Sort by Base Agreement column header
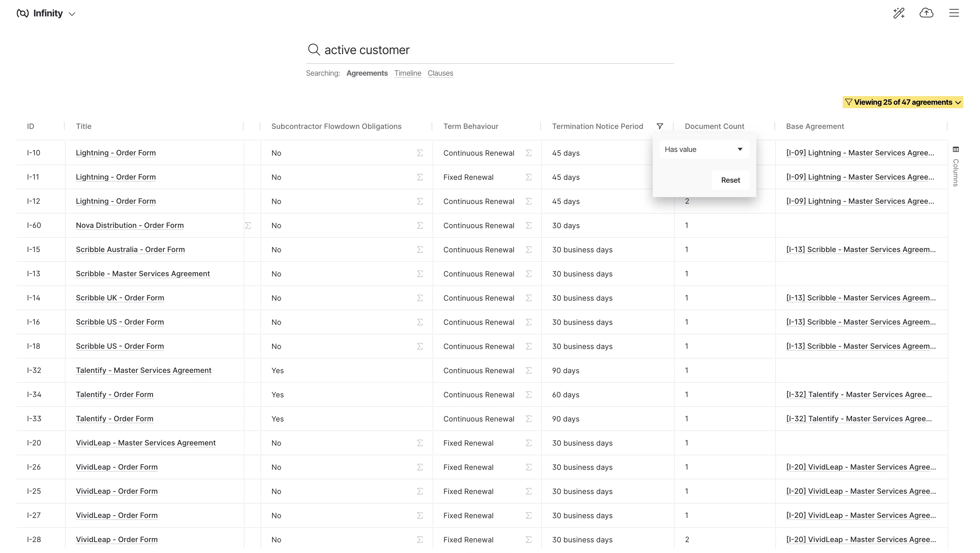The image size is (980, 553). tap(815, 126)
